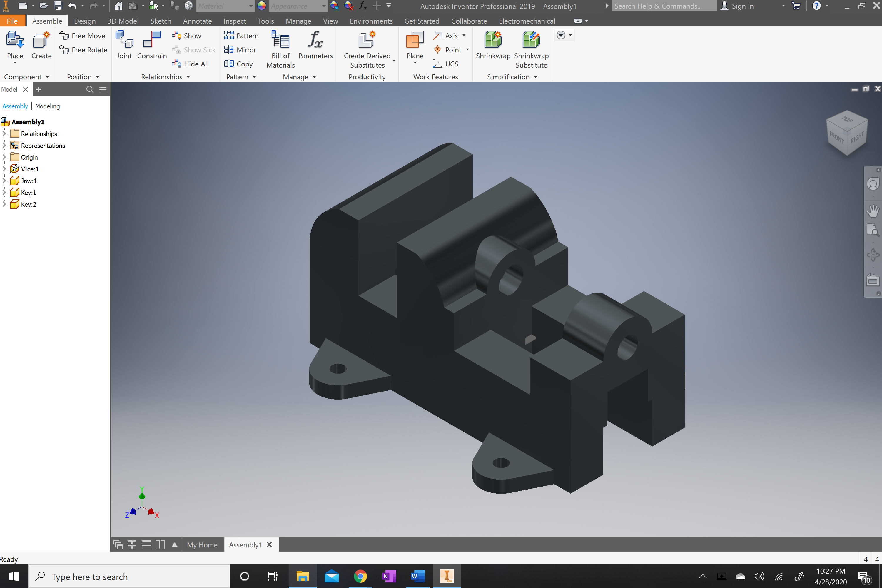The image size is (882, 588).
Task: Click the Mirror component tool
Action: point(240,50)
